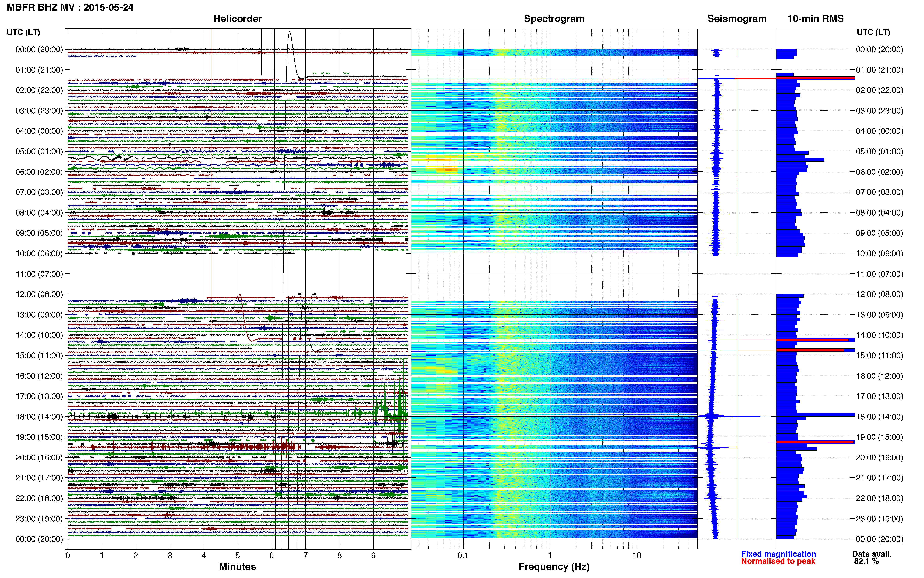Click the 'Normalised to peak' legend text
This screenshot has width=924, height=578.
tap(778, 561)
